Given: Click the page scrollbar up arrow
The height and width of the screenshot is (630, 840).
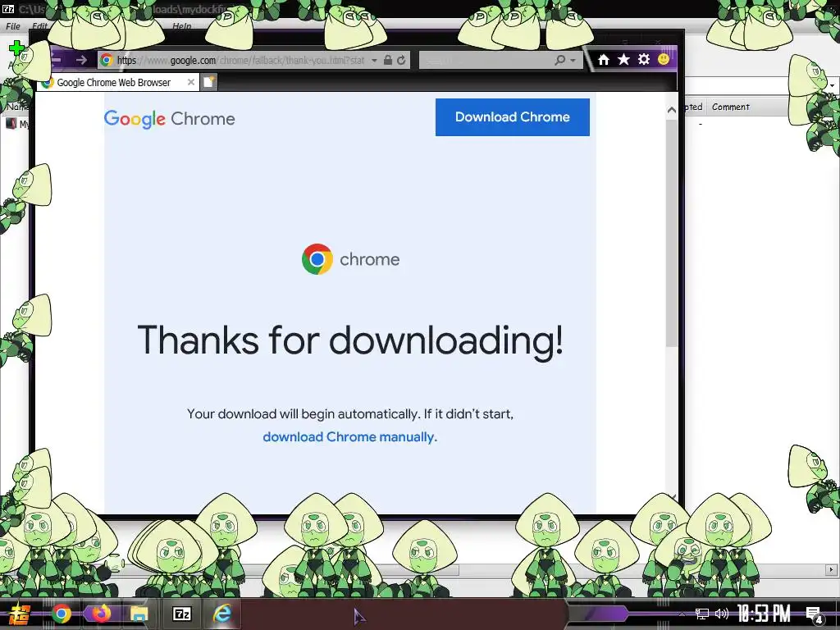Looking at the screenshot, I should click(x=671, y=110).
